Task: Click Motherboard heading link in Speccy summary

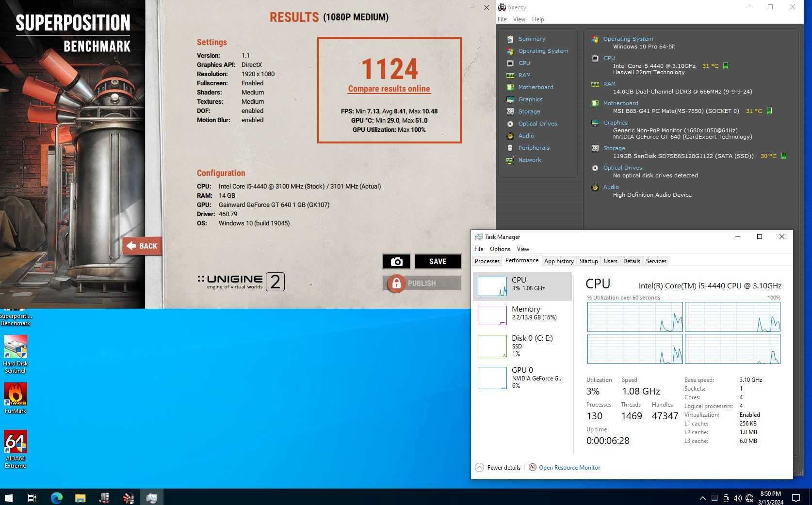Action: pos(620,103)
